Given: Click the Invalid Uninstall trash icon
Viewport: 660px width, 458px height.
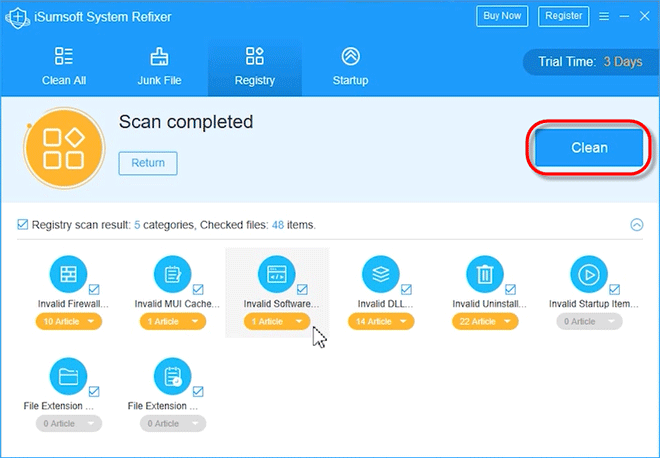Looking at the screenshot, I should pyautogui.click(x=485, y=274).
